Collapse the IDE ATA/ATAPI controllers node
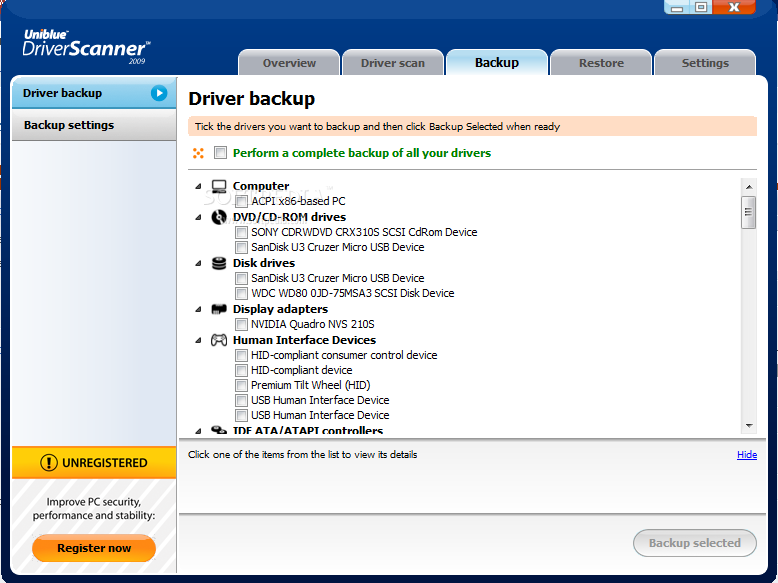The image size is (778, 583). pyautogui.click(x=198, y=431)
